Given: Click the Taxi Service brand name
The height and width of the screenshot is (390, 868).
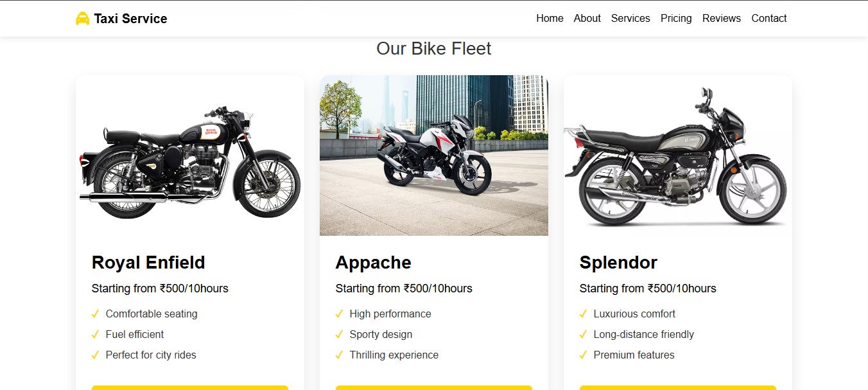Looking at the screenshot, I should [130, 19].
